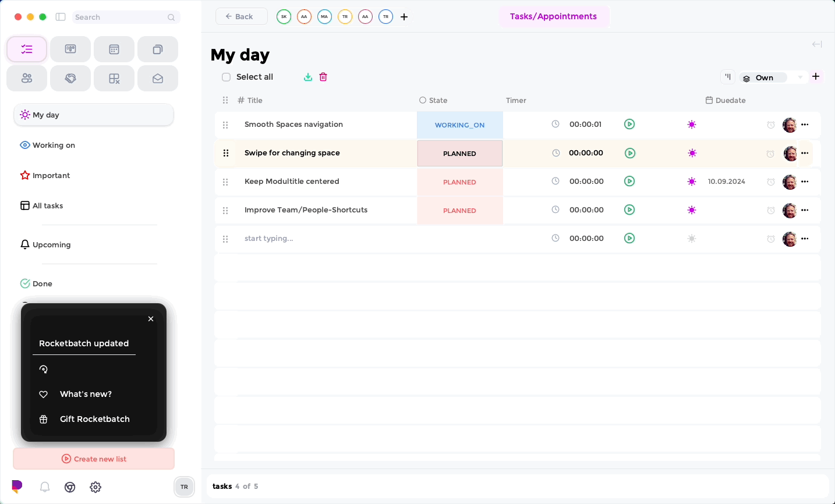Click the start typing new task field
835x504 pixels.
[x=326, y=239]
